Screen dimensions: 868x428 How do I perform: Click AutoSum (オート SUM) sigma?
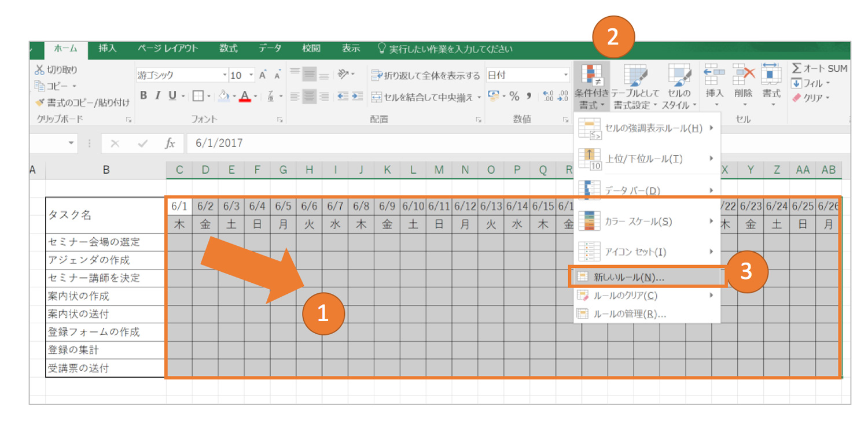click(797, 68)
